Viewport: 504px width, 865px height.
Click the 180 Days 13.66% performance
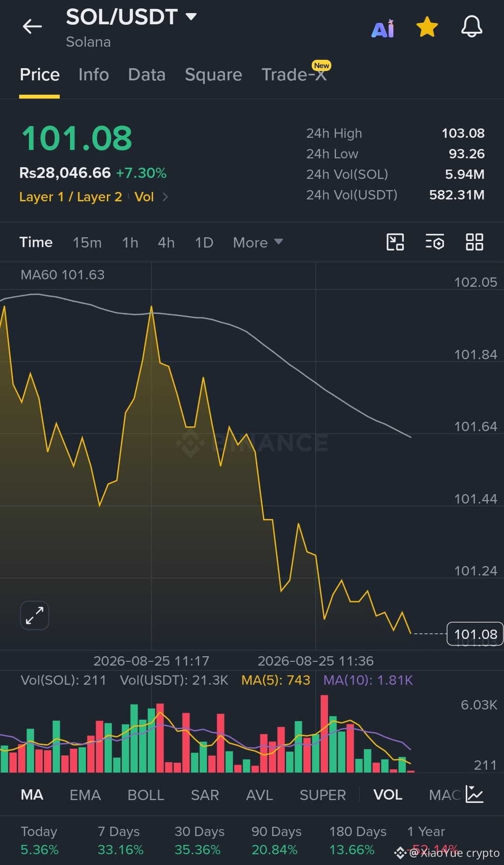[357, 840]
